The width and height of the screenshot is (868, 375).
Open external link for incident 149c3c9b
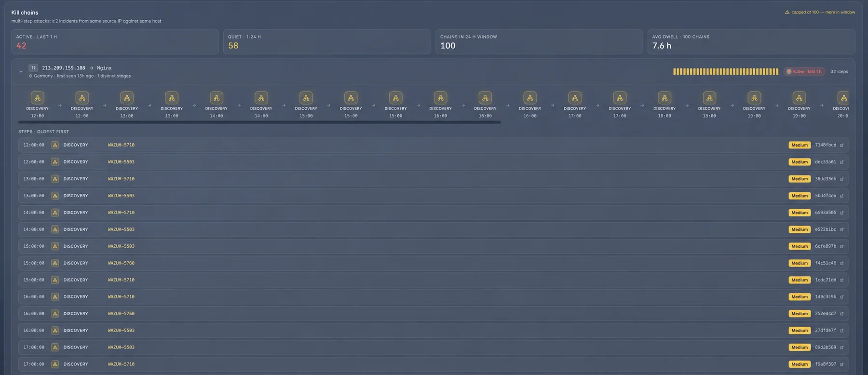(841, 297)
